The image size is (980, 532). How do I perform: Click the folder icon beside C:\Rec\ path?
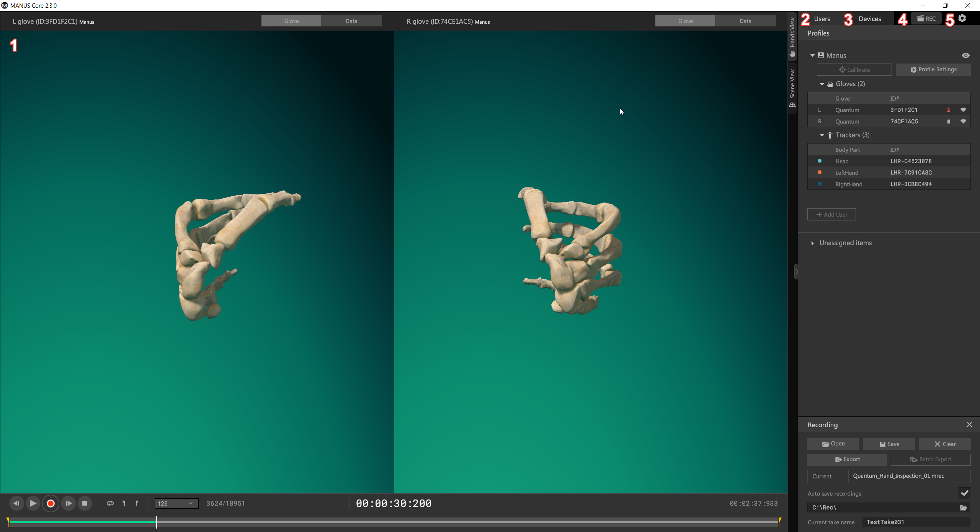(963, 508)
